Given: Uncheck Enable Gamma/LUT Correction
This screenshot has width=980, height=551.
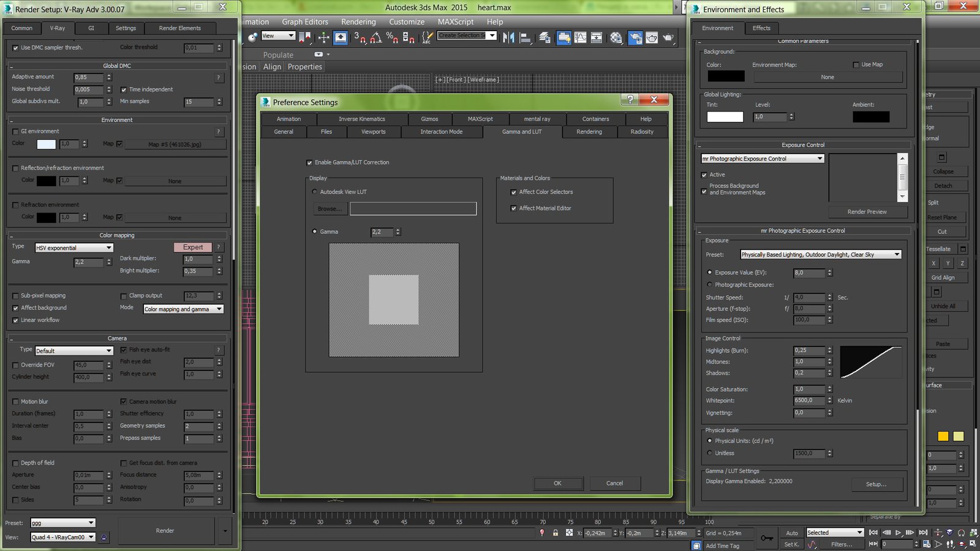Looking at the screenshot, I should [309, 163].
